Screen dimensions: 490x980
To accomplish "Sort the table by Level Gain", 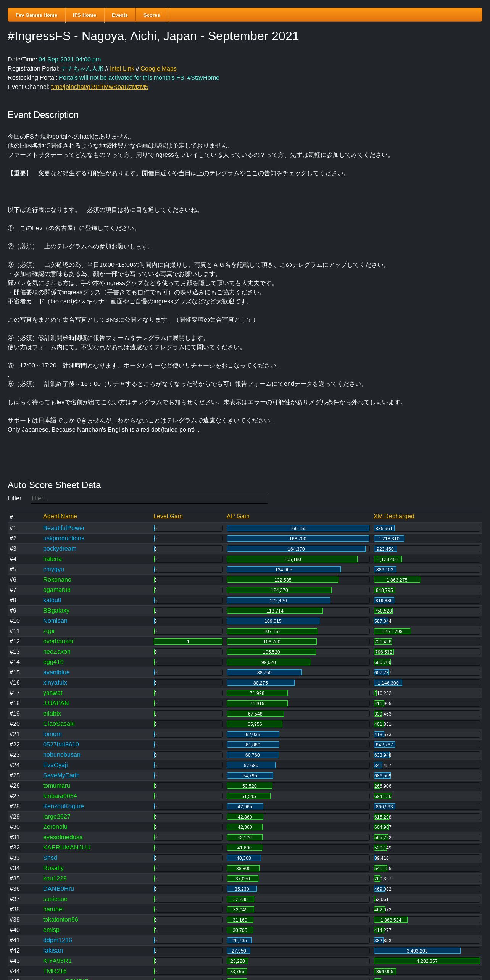I will 168,516.
